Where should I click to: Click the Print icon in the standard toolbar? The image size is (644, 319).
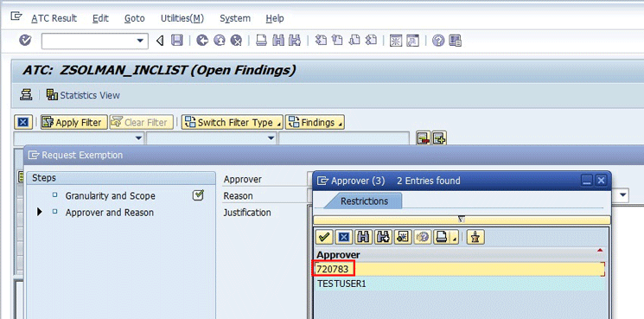(x=262, y=41)
